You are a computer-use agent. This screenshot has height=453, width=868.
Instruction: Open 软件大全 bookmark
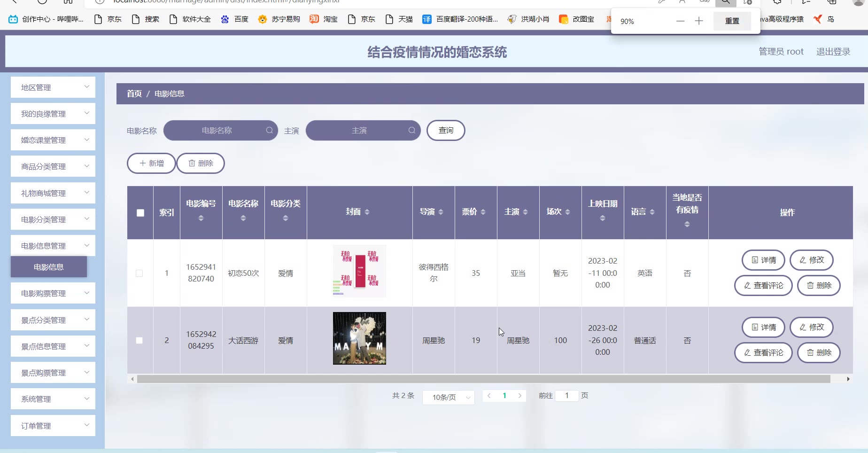tap(190, 19)
